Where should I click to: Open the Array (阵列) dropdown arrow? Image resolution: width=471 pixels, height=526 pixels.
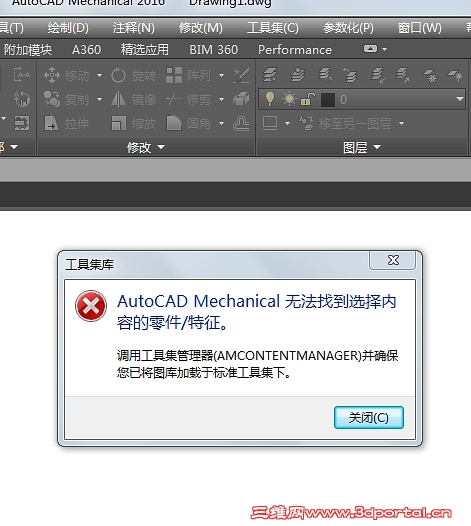point(221,75)
